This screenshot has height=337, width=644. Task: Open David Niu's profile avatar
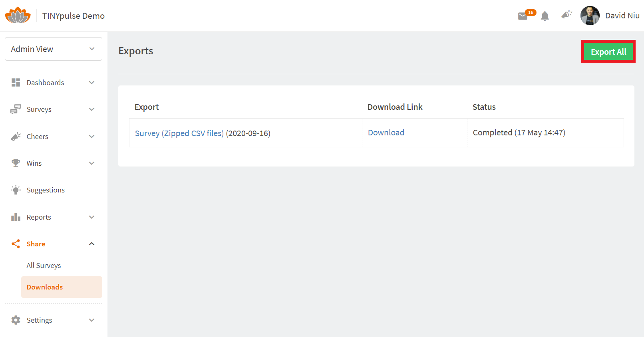(x=590, y=16)
